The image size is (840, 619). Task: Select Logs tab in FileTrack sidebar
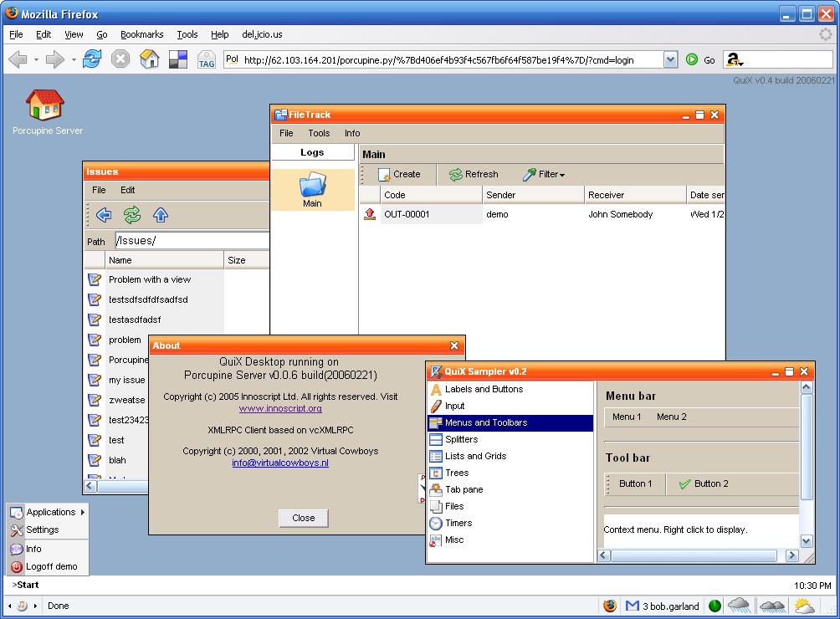pyautogui.click(x=312, y=152)
